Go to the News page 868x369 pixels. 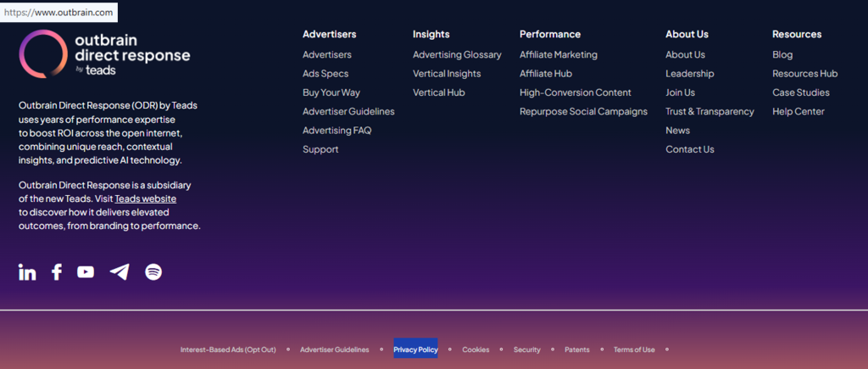pos(677,130)
